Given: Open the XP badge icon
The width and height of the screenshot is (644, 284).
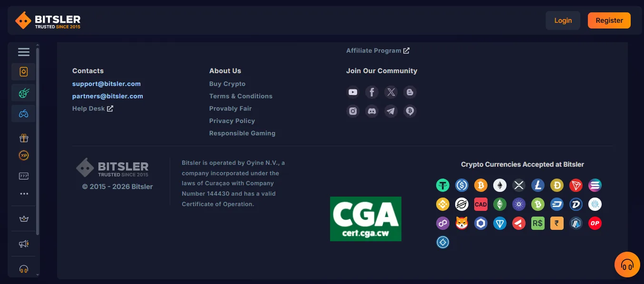Looking at the screenshot, I should (x=24, y=155).
